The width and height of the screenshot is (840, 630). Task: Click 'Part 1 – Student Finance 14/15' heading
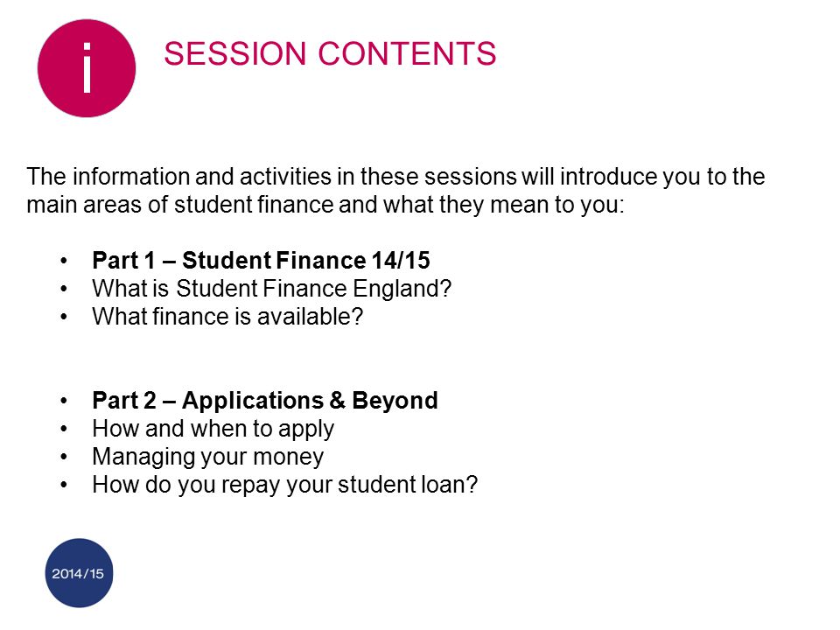pos(261,261)
